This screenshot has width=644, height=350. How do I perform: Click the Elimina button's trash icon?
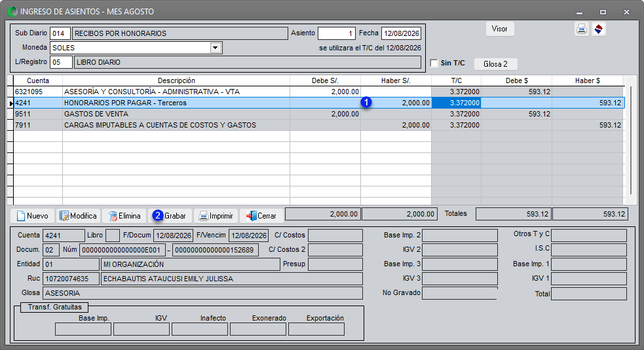pyautogui.click(x=113, y=217)
